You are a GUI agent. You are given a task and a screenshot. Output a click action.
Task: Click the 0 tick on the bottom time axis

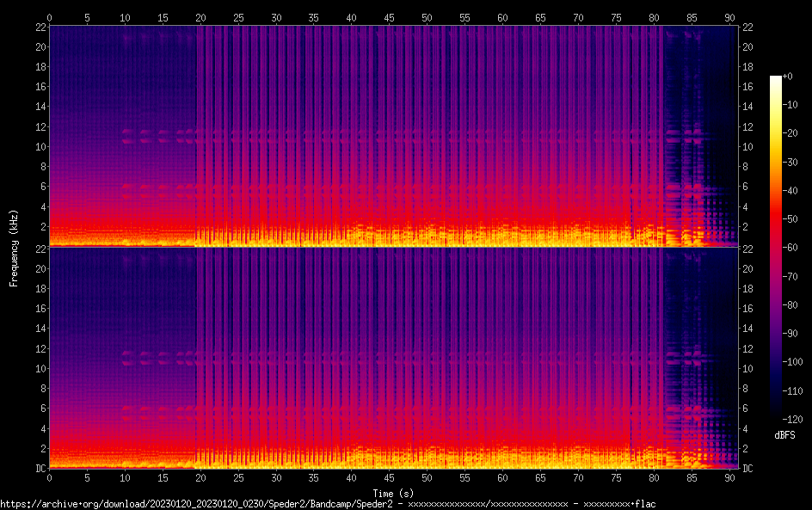pos(49,477)
